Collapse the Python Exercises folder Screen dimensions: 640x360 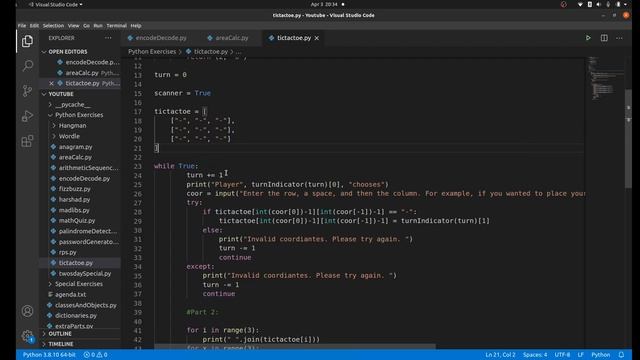79,115
